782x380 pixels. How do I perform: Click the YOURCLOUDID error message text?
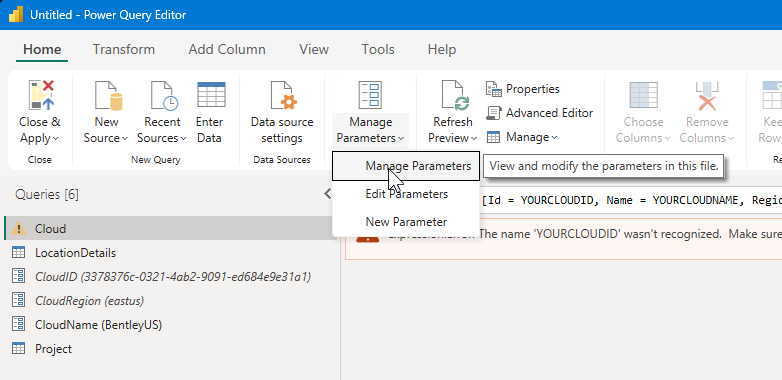point(630,233)
